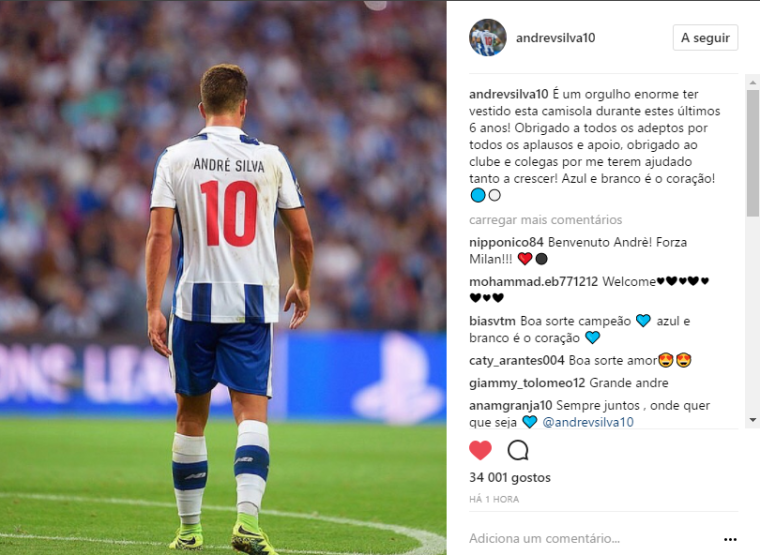Expand 'carregar mais comentários' to load comments

[x=545, y=220]
